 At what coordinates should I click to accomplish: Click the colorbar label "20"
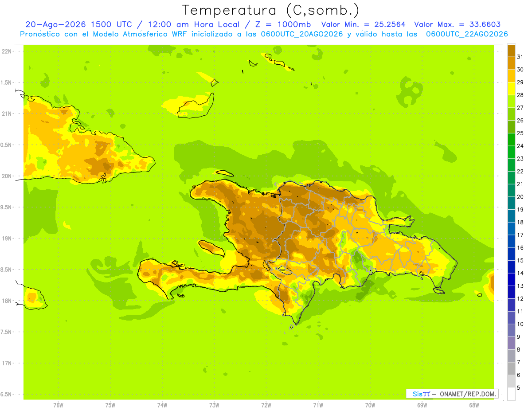tap(520, 196)
